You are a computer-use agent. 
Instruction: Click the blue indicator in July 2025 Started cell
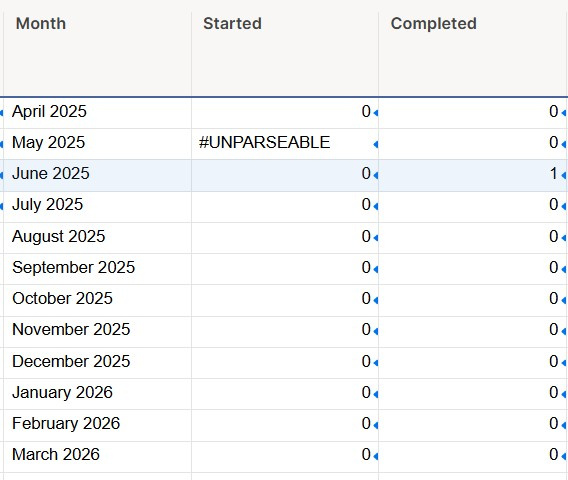(376, 206)
